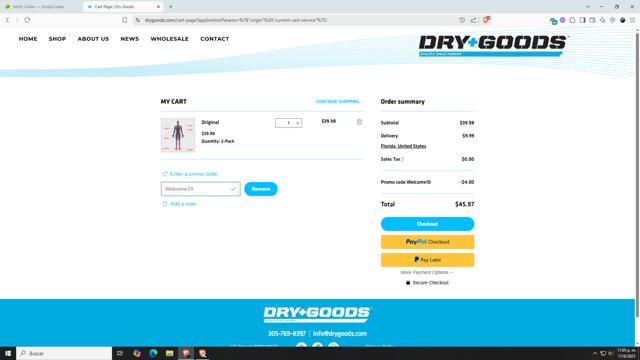Click the Brave shields lion icon

[486, 20]
